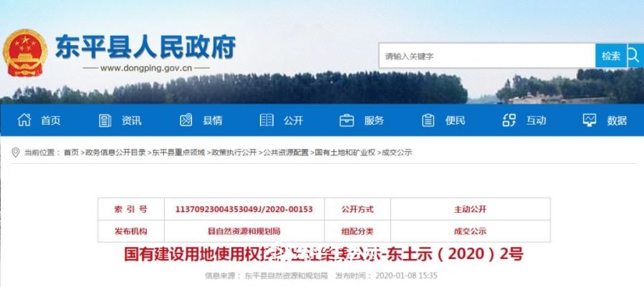Image resolution: width=644 pixels, height=287 pixels.
Task: Click the map icon beside 县情
Action: click(x=186, y=120)
